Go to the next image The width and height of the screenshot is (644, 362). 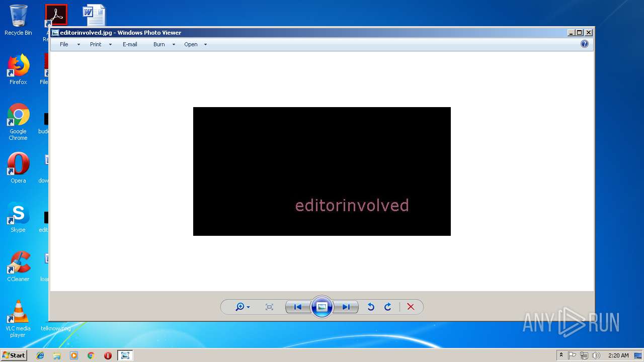coord(346,307)
